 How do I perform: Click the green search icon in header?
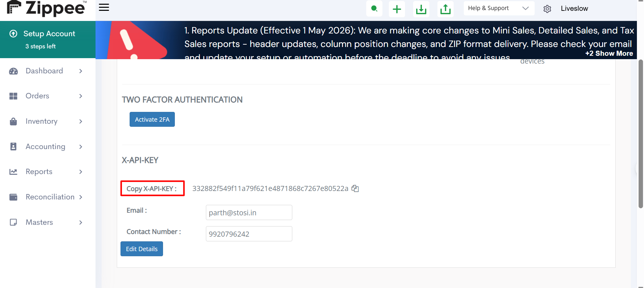pos(374,8)
